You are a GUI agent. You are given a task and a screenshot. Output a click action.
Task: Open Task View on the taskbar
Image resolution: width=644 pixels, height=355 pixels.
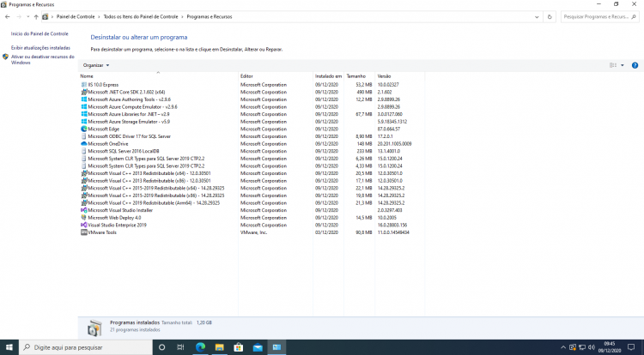[180, 347]
